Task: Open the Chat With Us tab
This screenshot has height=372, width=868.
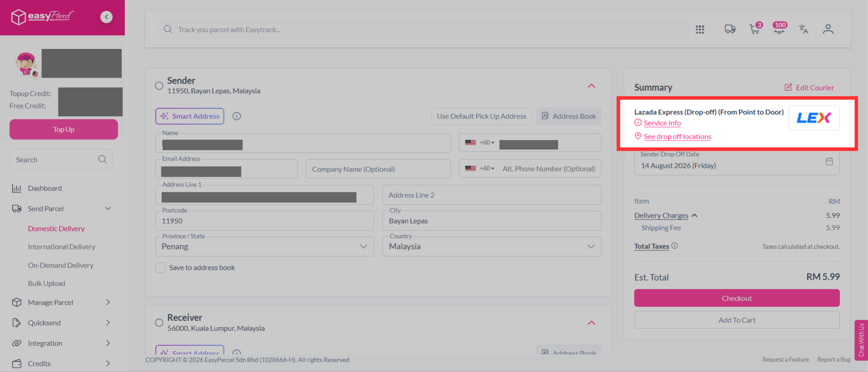Action: [861, 340]
